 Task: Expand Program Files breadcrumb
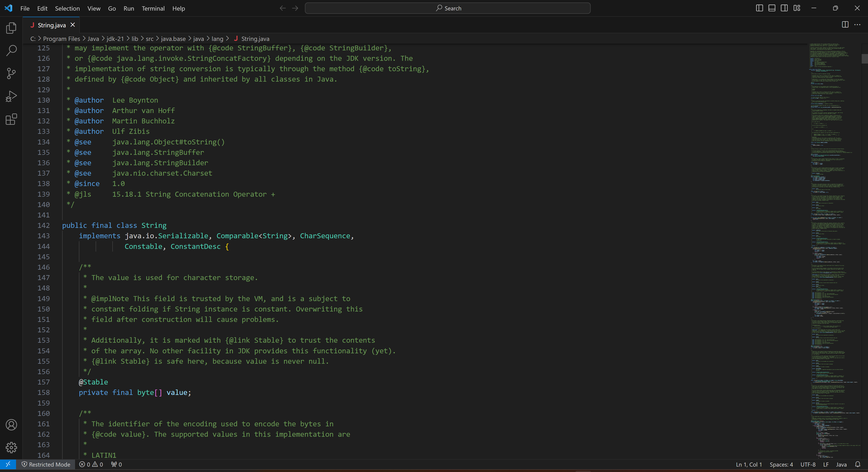tap(61, 39)
